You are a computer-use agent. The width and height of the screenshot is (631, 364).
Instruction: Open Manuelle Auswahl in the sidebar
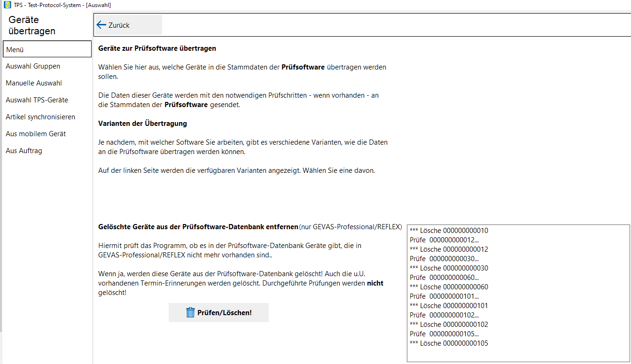[34, 83]
